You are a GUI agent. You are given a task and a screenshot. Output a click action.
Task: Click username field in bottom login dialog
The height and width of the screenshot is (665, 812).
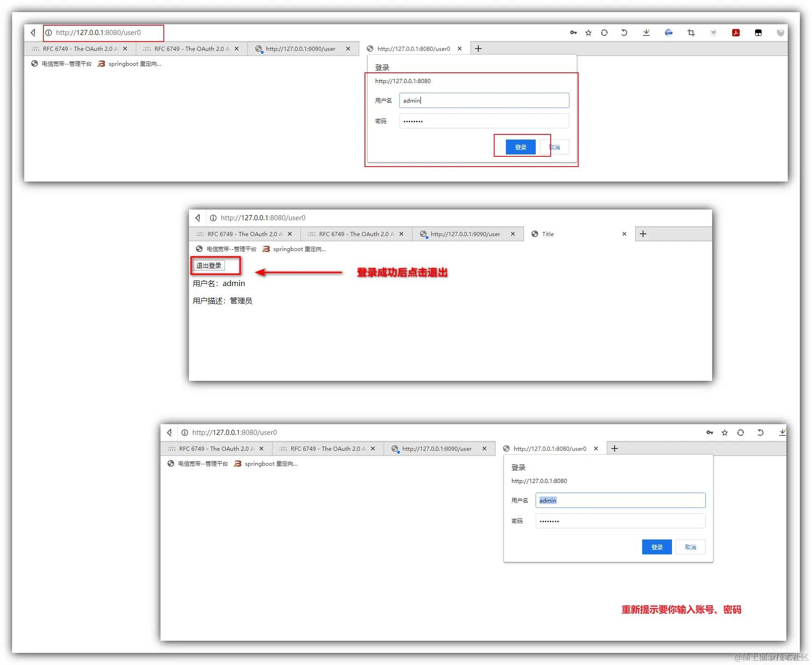620,500
